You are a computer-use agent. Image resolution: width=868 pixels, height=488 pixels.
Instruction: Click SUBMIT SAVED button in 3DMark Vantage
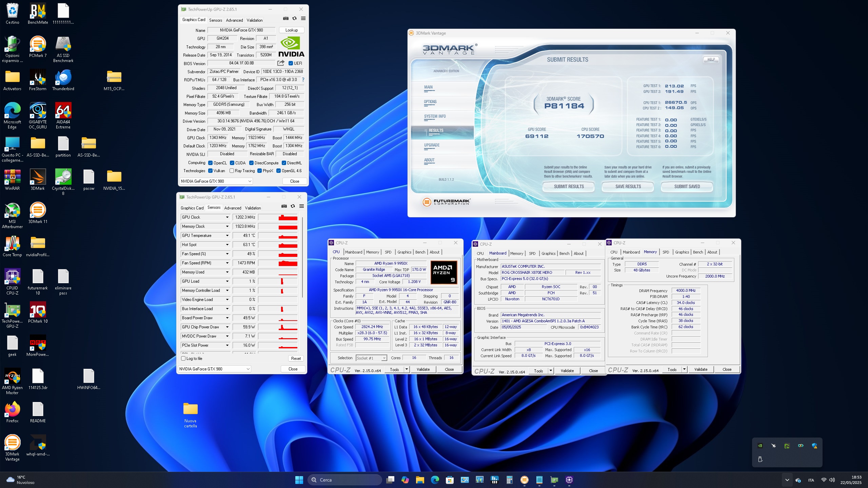pyautogui.click(x=687, y=187)
